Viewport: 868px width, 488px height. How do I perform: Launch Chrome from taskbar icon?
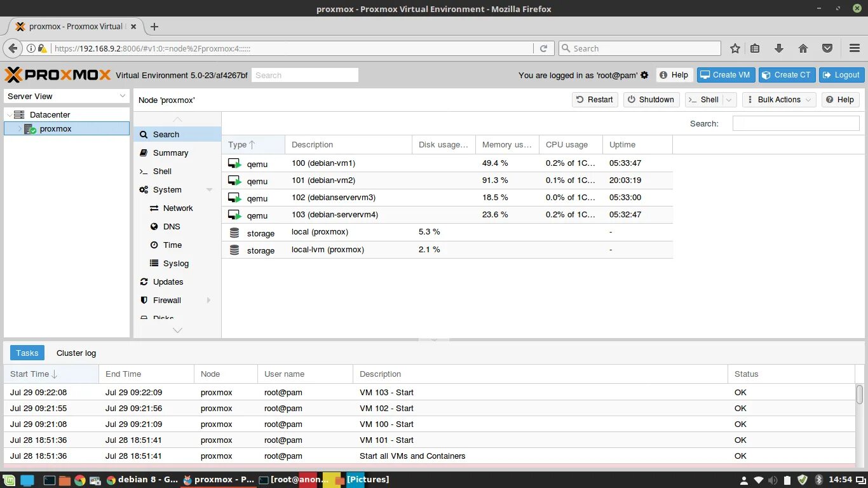click(x=80, y=480)
